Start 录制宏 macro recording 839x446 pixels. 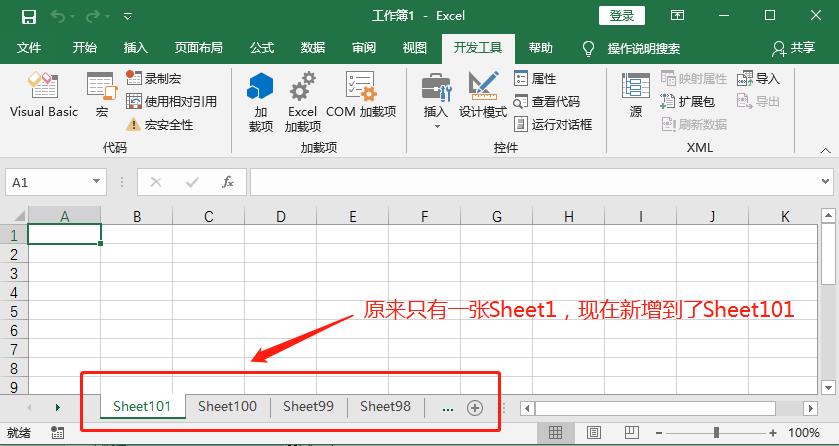tap(154, 79)
